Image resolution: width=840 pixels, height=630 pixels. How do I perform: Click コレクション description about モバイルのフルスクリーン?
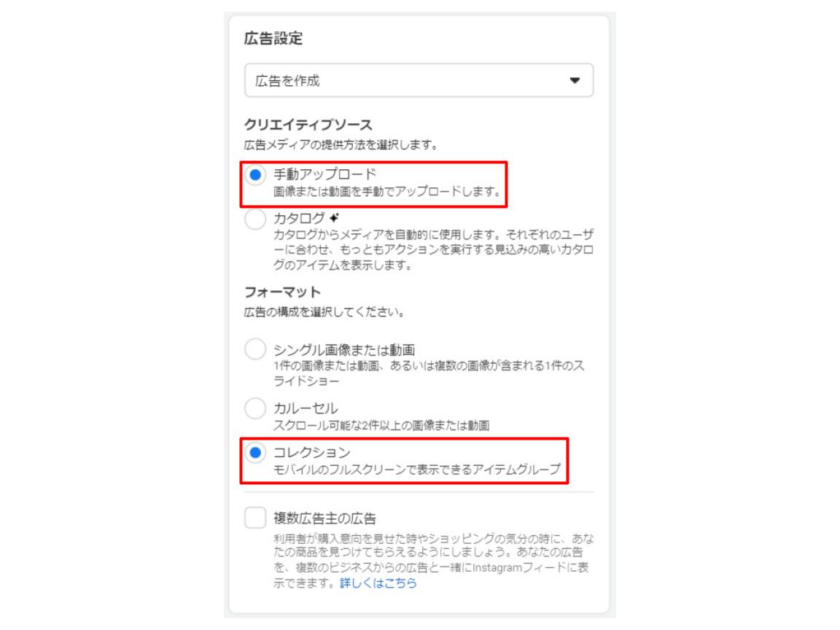417,470
